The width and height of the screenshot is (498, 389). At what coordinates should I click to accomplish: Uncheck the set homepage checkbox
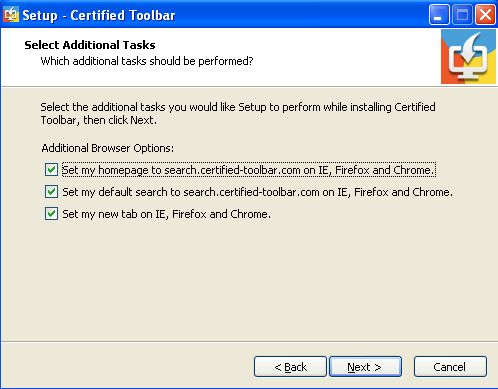point(51,170)
